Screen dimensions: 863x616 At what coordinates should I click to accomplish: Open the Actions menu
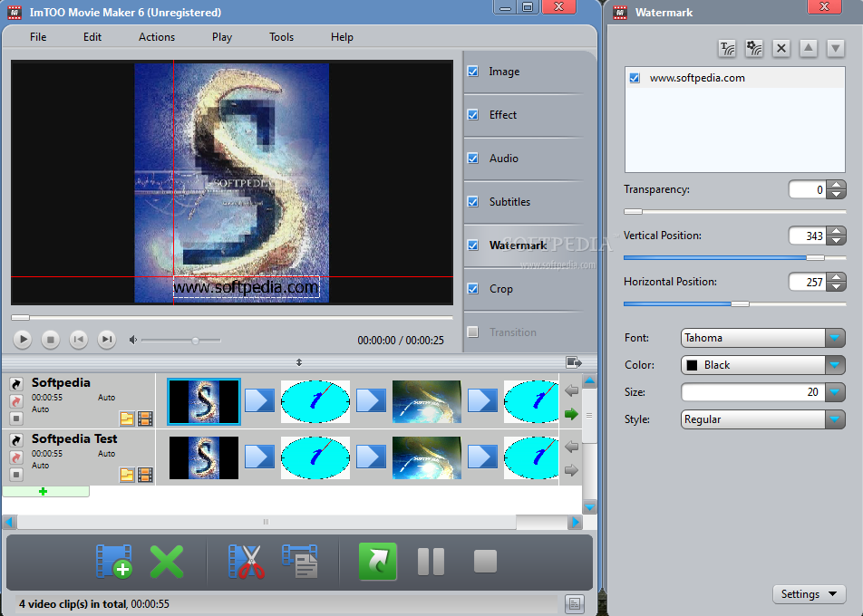(x=157, y=37)
